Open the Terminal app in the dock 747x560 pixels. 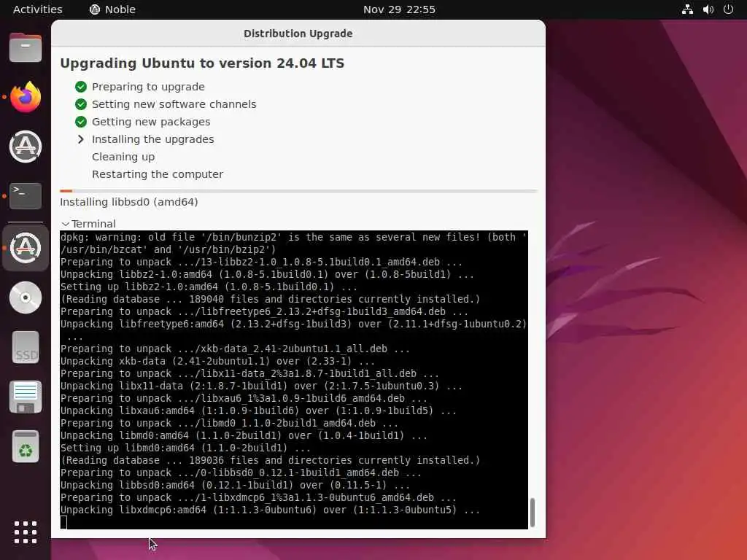click(26, 196)
